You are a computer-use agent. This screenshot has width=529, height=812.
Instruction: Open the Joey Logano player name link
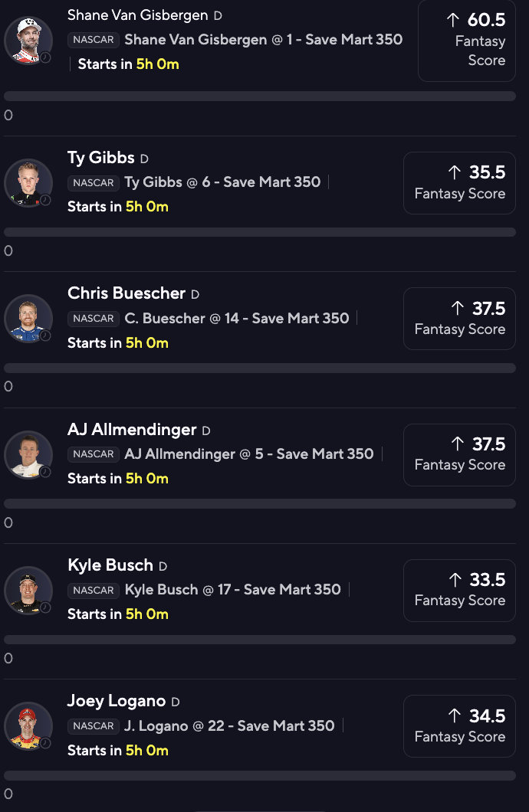coord(117,701)
